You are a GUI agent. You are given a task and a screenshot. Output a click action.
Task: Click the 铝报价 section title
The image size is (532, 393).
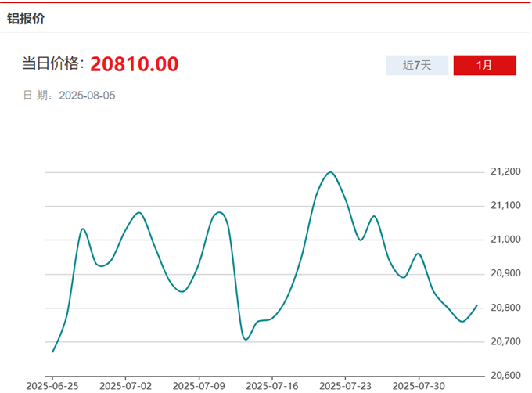[x=26, y=18]
